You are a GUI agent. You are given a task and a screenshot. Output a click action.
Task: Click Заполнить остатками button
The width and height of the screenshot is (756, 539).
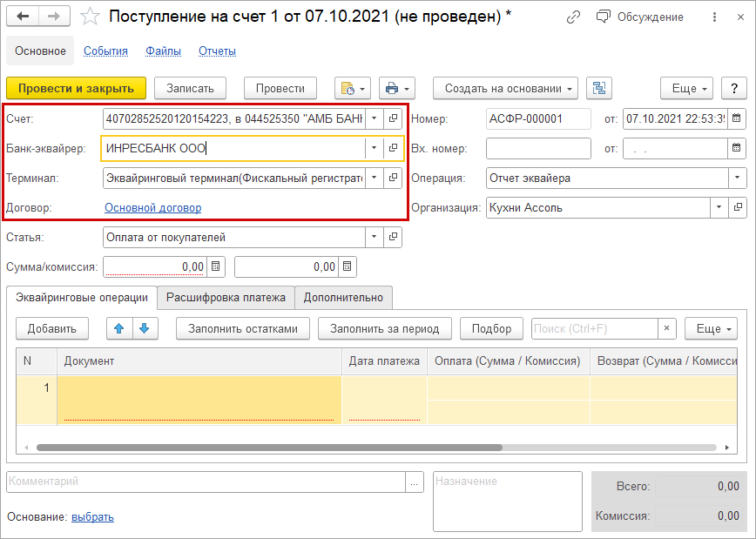(243, 329)
